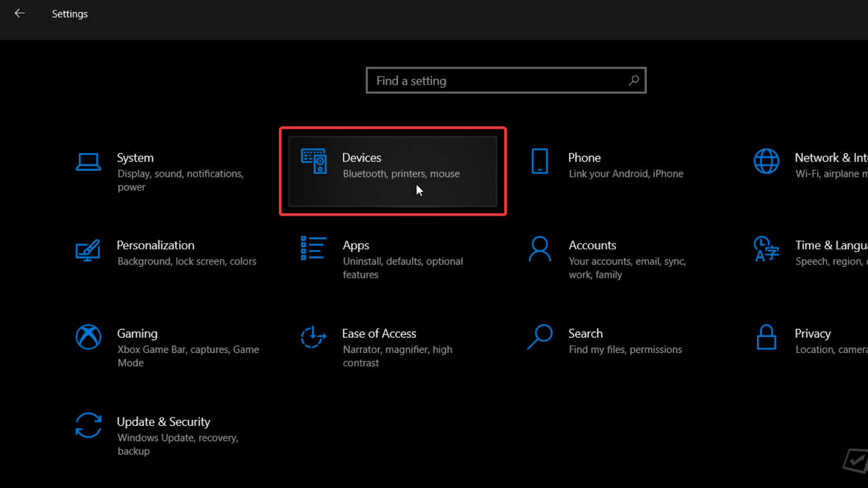Click 'Windows Update, recovery, backup' text

tap(178, 444)
